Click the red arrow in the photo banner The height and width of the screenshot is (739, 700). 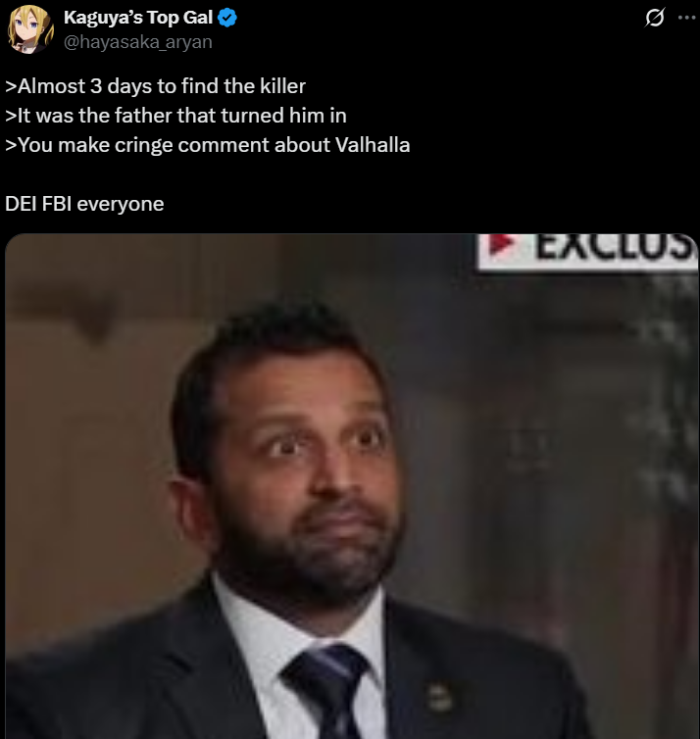(x=501, y=245)
